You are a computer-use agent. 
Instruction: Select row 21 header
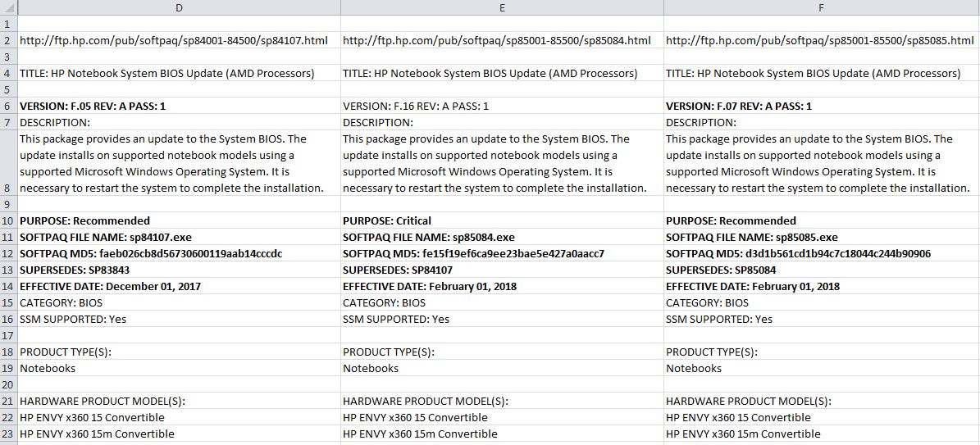7,401
